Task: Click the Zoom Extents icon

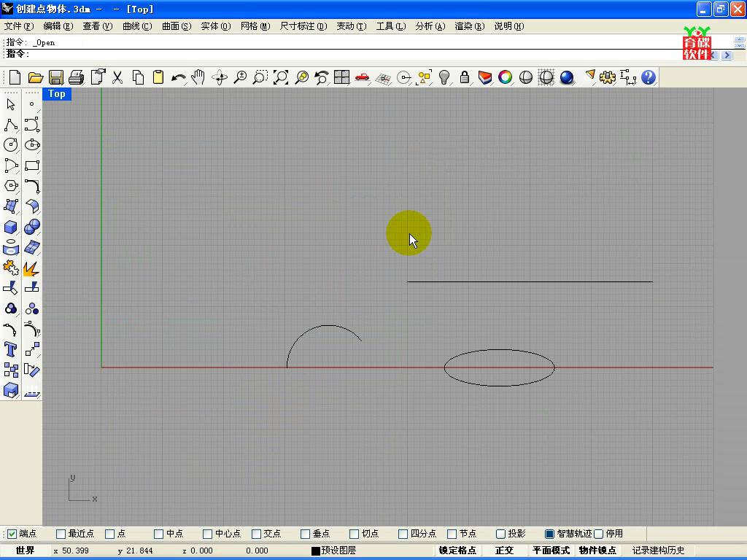Action: [281, 77]
